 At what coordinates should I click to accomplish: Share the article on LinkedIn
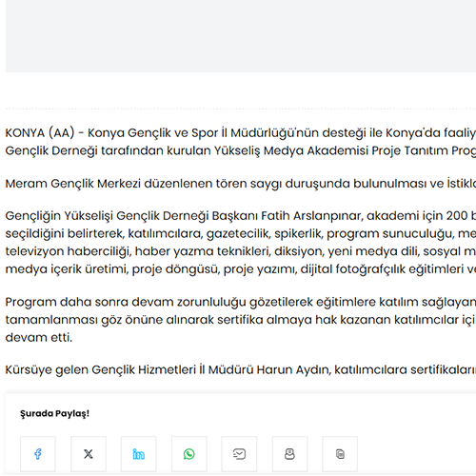click(138, 454)
